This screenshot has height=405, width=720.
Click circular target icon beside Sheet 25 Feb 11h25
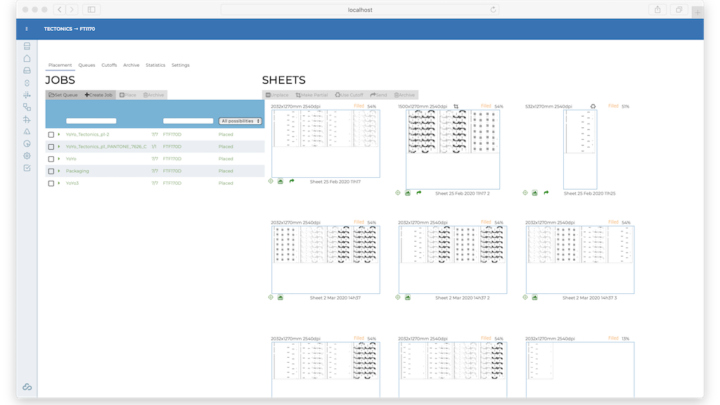525,193
